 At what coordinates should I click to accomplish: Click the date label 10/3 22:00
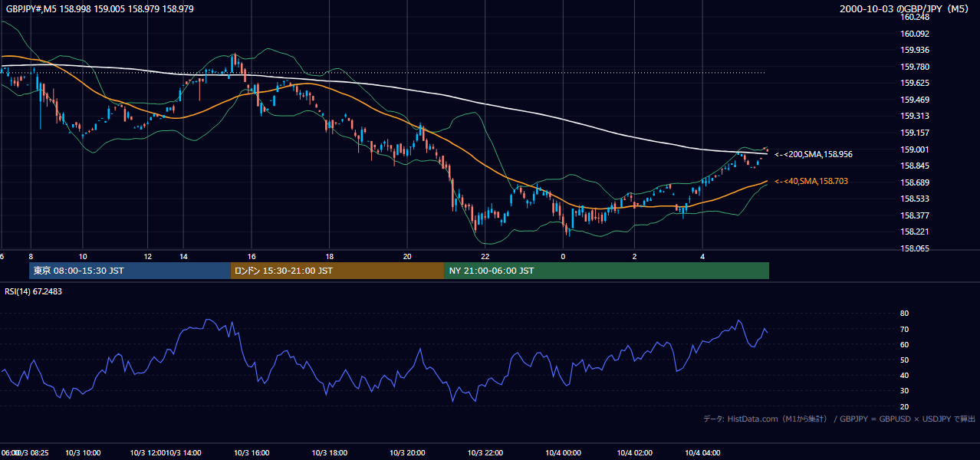click(x=485, y=453)
